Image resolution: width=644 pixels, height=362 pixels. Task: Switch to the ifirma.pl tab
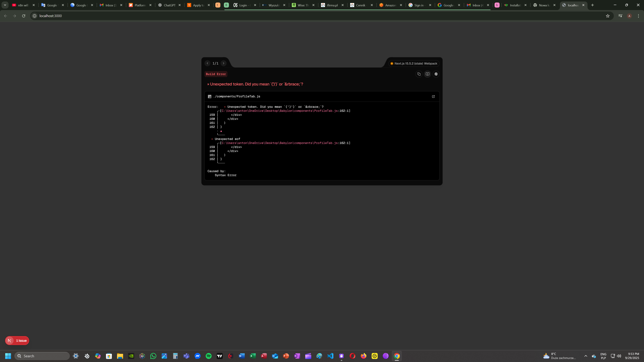pyautogui.click(x=332, y=5)
